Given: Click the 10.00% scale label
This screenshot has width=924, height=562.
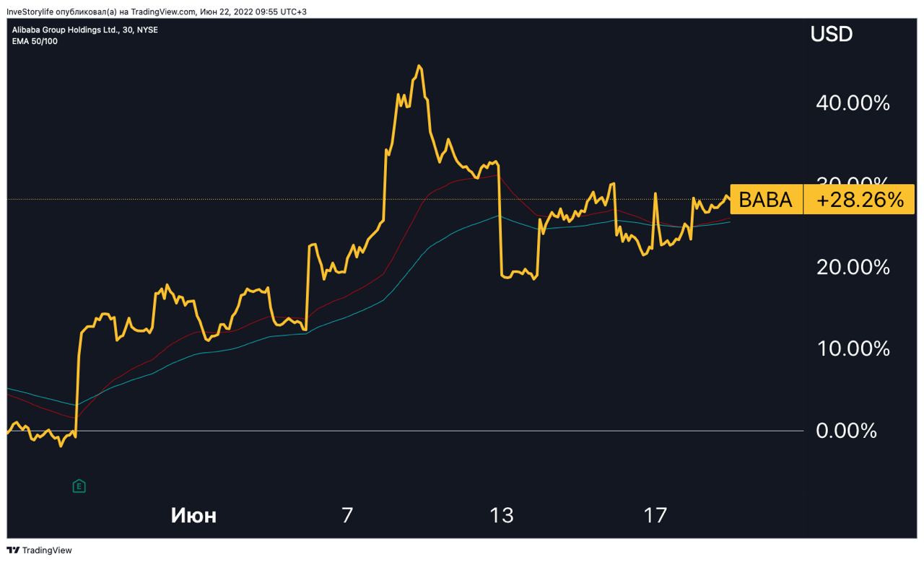Looking at the screenshot, I should pyautogui.click(x=853, y=349).
